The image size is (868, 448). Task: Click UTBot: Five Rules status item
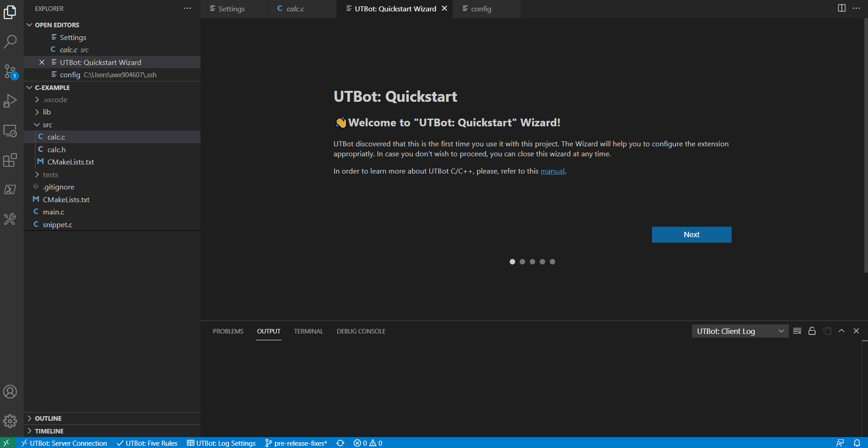147,443
